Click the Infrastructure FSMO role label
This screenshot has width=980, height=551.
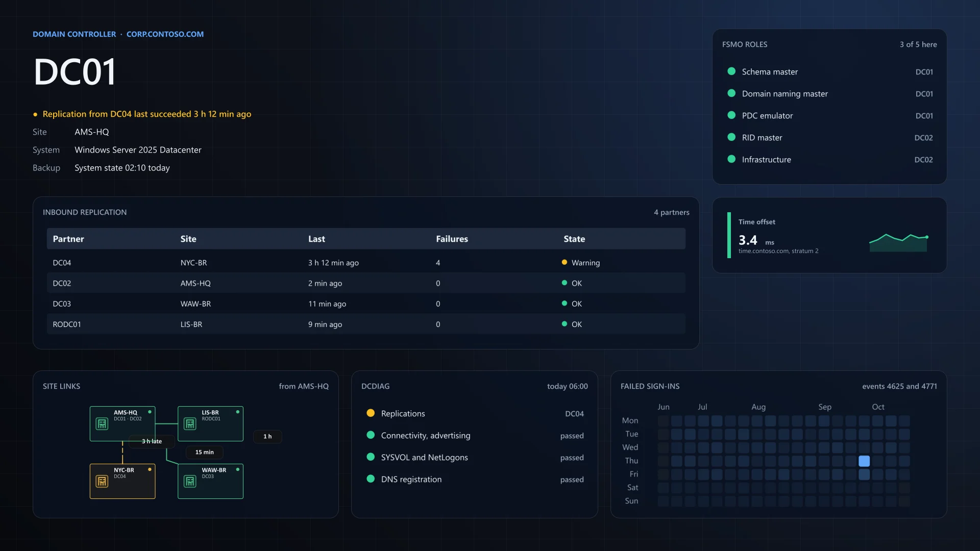766,160
